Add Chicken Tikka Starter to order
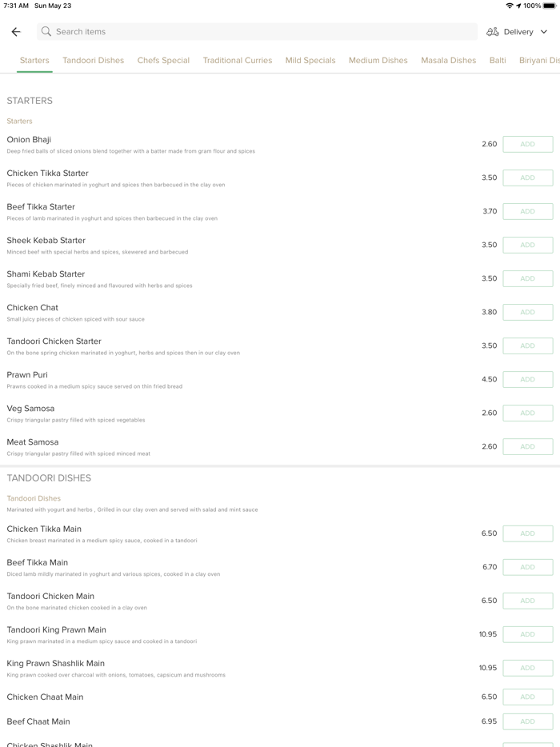The image size is (560, 747). click(x=527, y=178)
